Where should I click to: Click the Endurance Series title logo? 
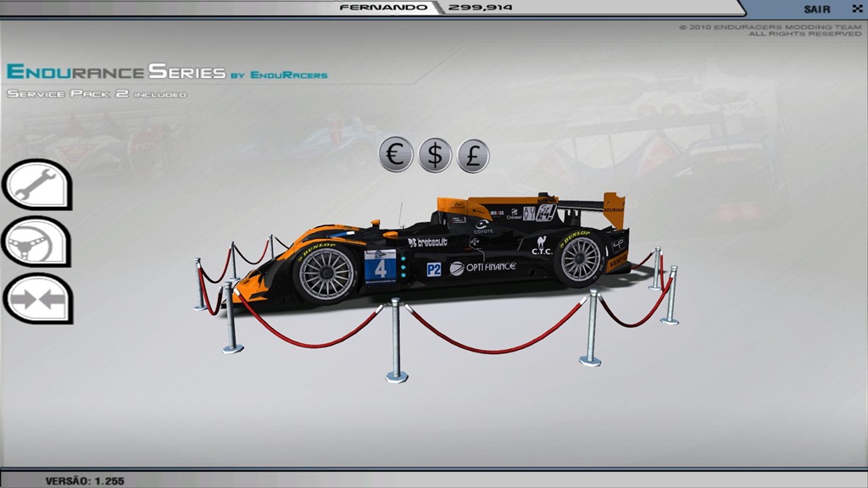click(x=167, y=72)
